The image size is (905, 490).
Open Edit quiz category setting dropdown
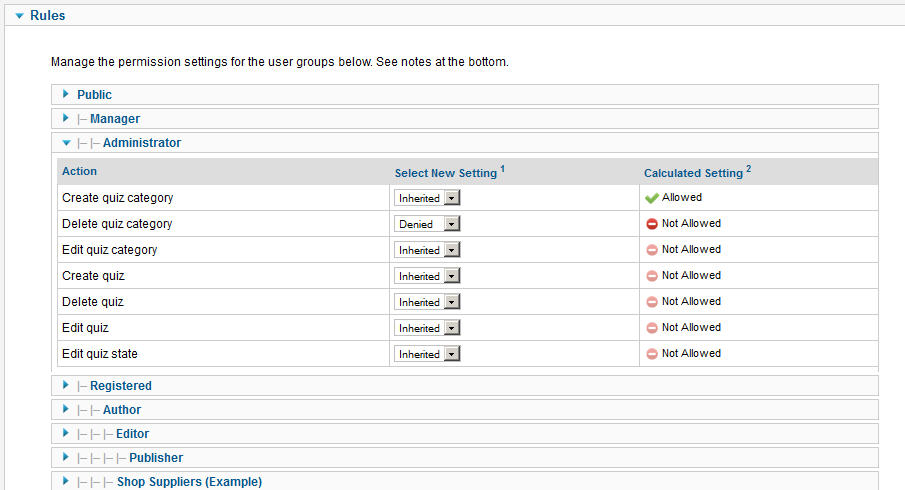pos(427,250)
